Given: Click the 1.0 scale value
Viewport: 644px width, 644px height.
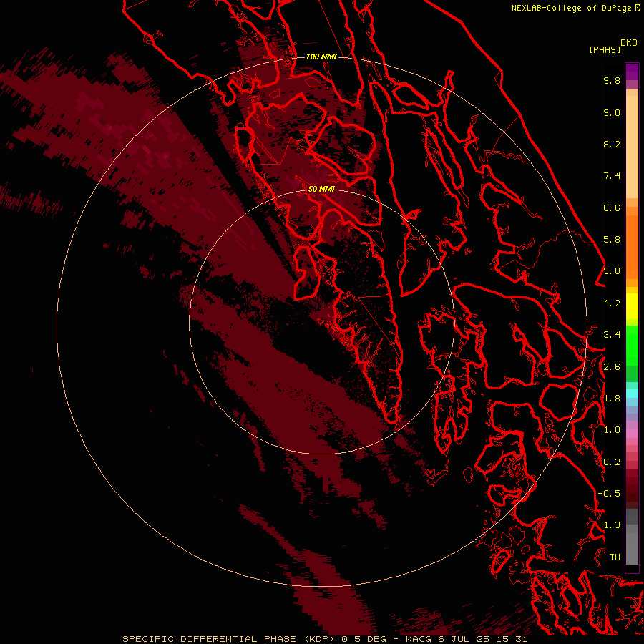Looking at the screenshot, I should 612,430.
